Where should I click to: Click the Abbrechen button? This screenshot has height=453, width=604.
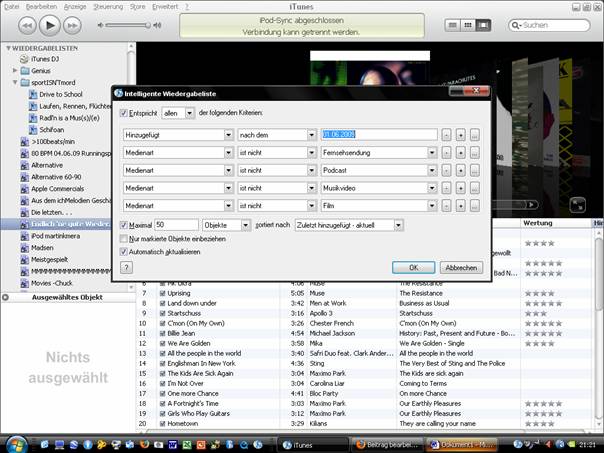(x=461, y=268)
